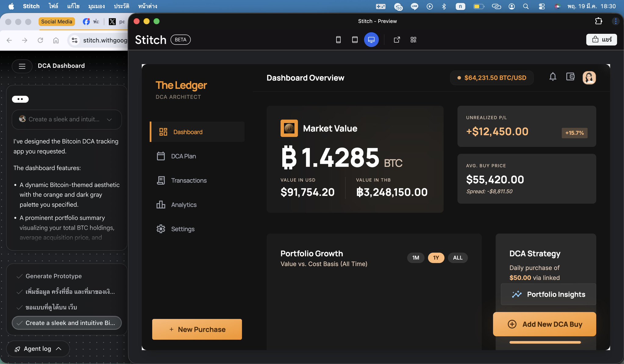The height and width of the screenshot is (364, 624).
Task: Click Add New DCA Buy button
Action: 544,324
